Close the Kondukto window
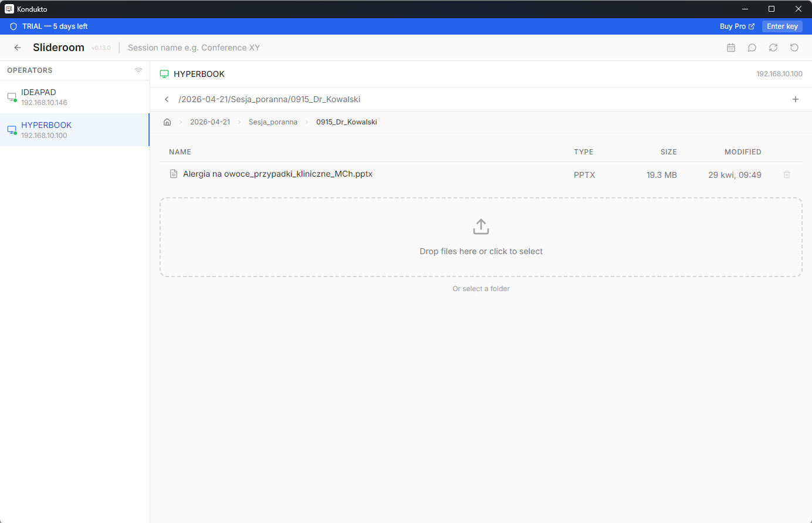The width and height of the screenshot is (812, 523). point(799,9)
